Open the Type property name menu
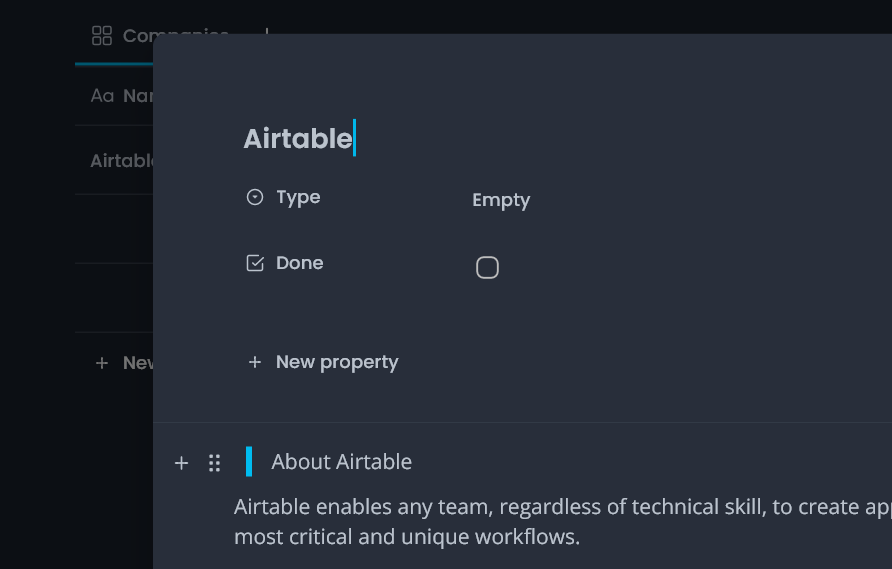The height and width of the screenshot is (569, 892). [x=298, y=197]
